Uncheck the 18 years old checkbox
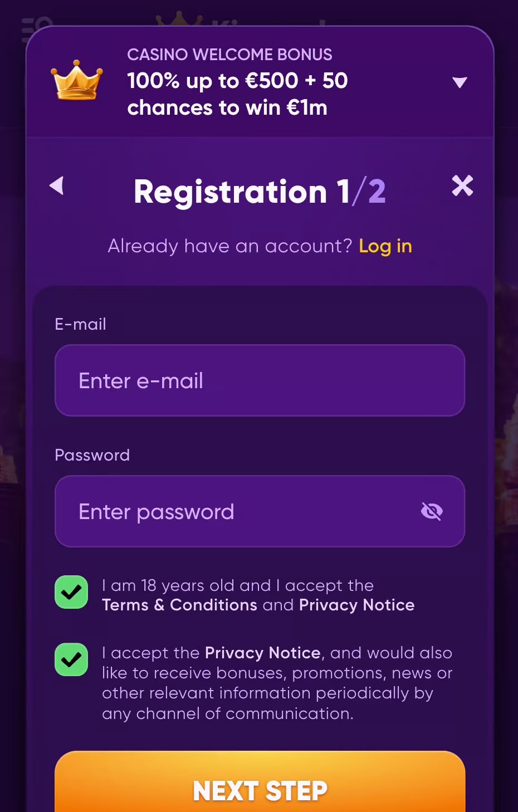Image resolution: width=518 pixels, height=812 pixels. (71, 592)
